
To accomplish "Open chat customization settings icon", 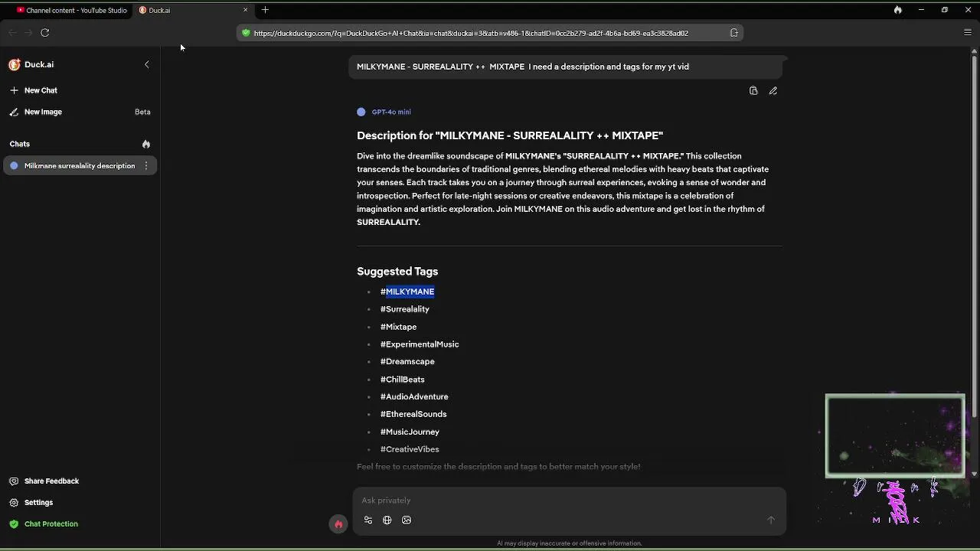I will coord(368,520).
